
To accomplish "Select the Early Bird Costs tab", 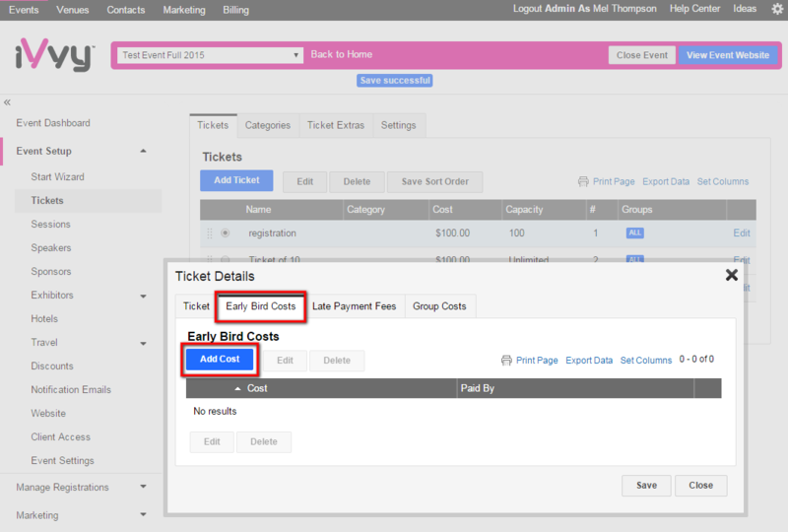I will click(x=261, y=306).
